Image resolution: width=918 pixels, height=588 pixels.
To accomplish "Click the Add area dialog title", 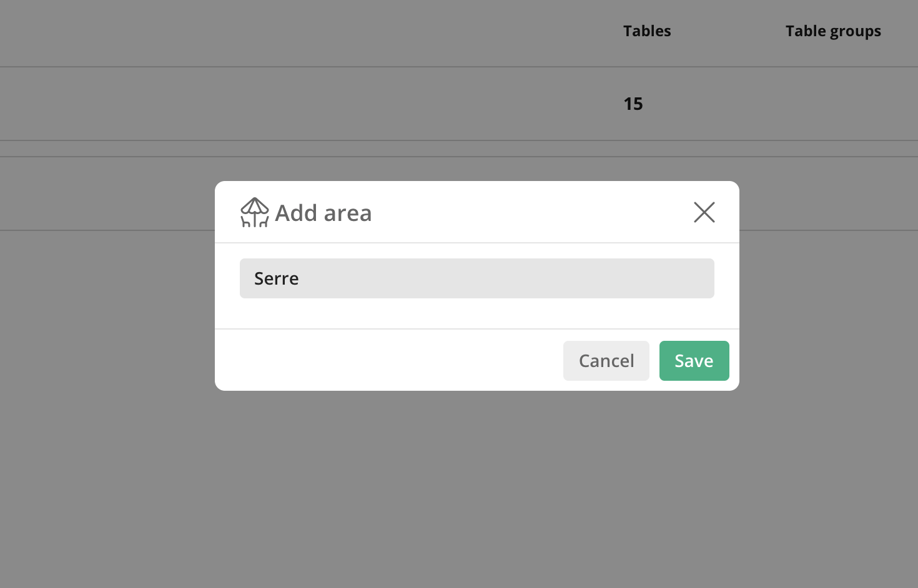I will (323, 213).
